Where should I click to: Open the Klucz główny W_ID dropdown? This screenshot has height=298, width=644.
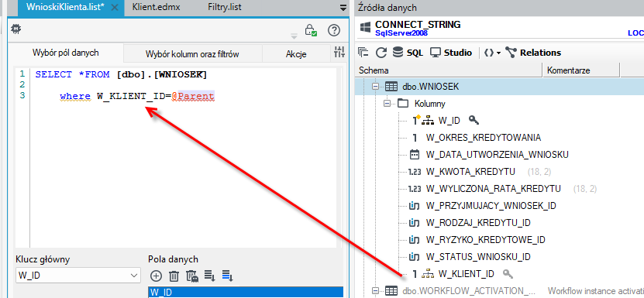134,276
